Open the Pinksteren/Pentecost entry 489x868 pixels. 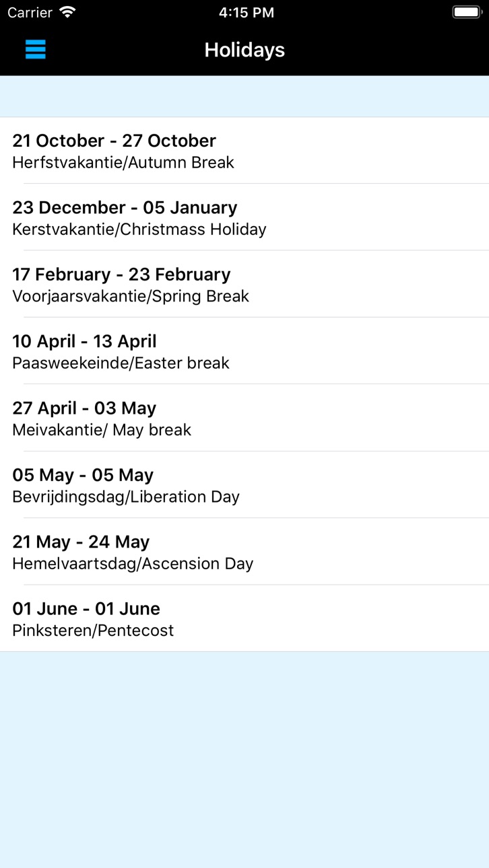point(244,618)
